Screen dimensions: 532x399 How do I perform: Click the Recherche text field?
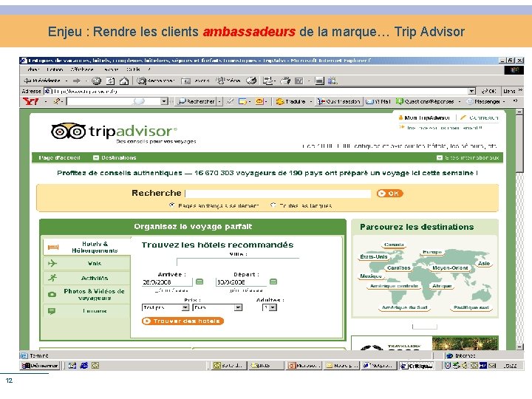pyautogui.click(x=279, y=194)
